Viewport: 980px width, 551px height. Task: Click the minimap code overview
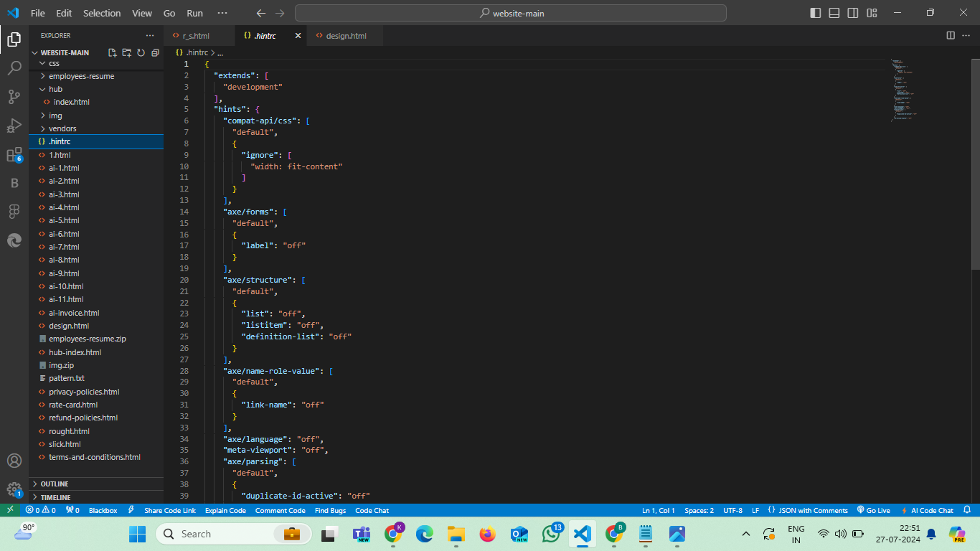[x=904, y=90]
